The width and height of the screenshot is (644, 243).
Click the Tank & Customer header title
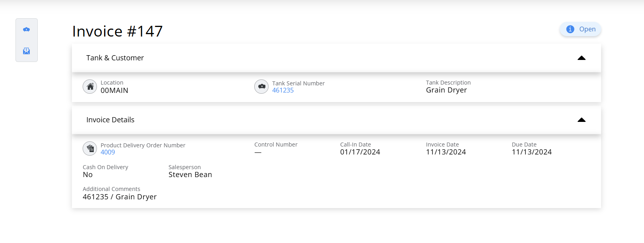(x=115, y=58)
